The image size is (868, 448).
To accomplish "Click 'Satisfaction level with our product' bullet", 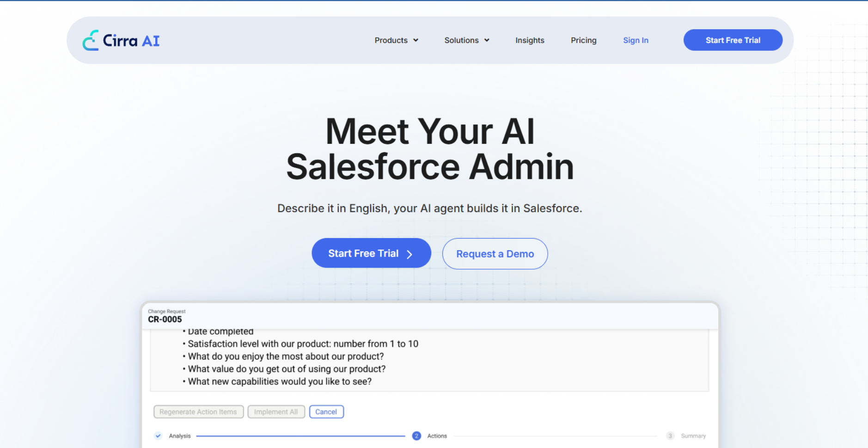I will 300,344.
